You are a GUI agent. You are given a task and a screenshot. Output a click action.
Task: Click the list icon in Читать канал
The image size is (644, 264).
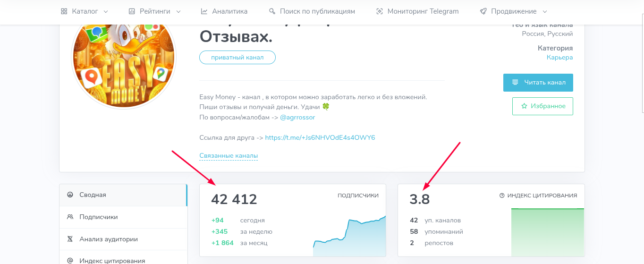515,82
